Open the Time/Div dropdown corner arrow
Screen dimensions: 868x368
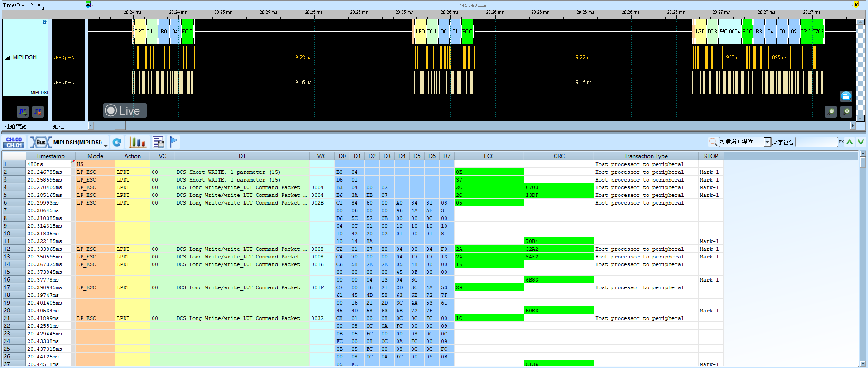pos(43,8)
